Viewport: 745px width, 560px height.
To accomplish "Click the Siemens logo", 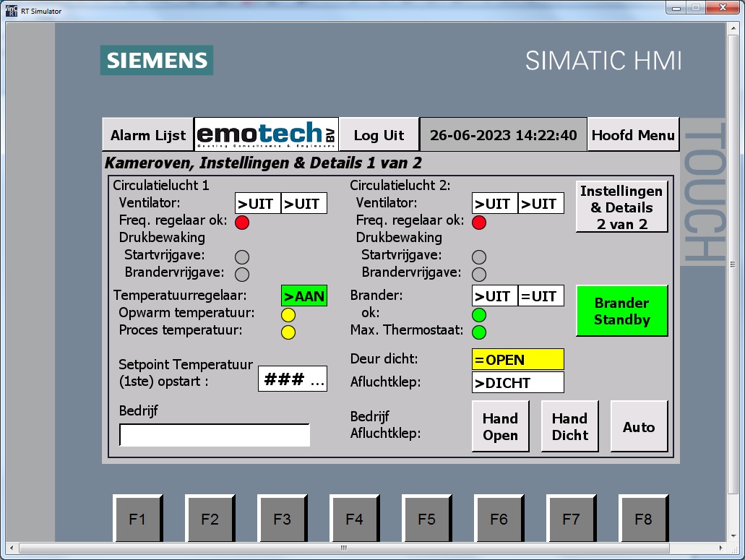I will [x=157, y=61].
